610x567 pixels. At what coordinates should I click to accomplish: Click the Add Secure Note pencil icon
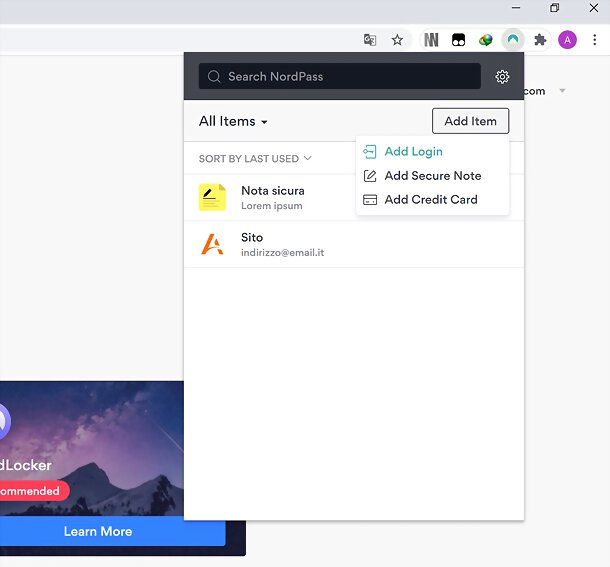click(370, 176)
